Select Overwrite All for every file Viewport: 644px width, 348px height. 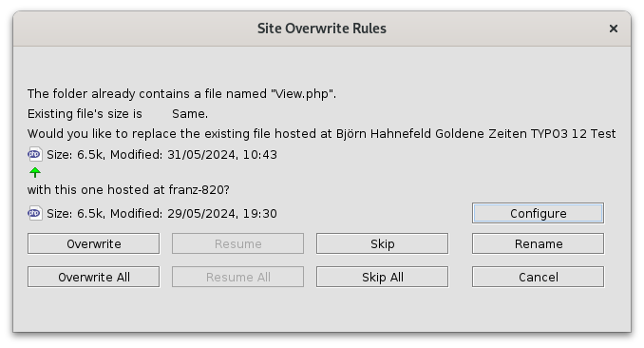(94, 278)
